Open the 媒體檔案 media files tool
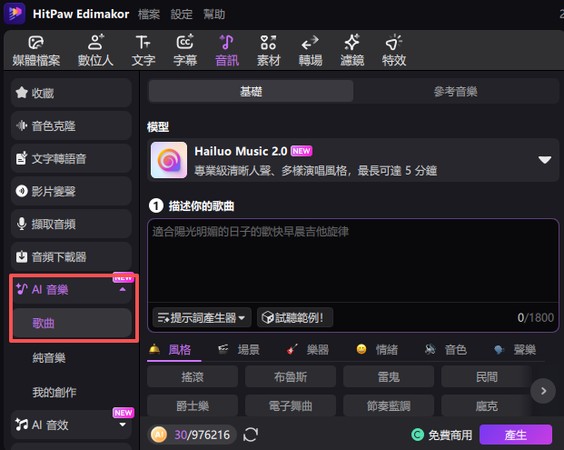This screenshot has height=450, width=564. point(36,51)
